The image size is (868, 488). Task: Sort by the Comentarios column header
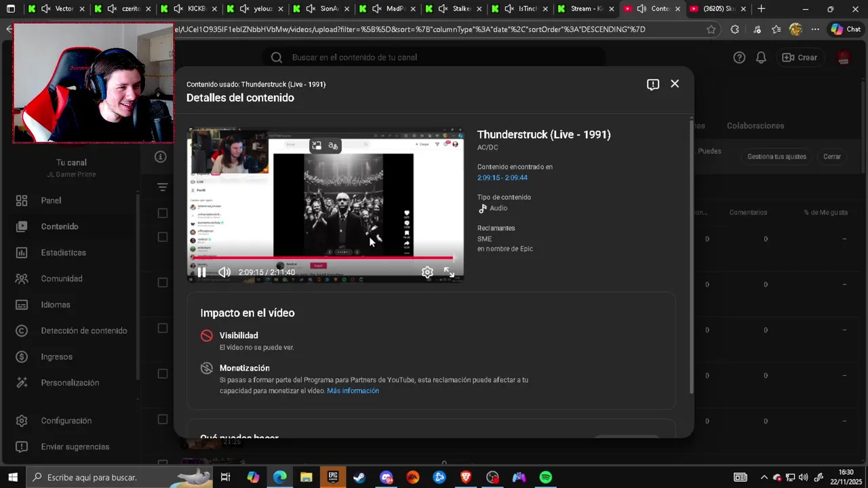pos(748,213)
